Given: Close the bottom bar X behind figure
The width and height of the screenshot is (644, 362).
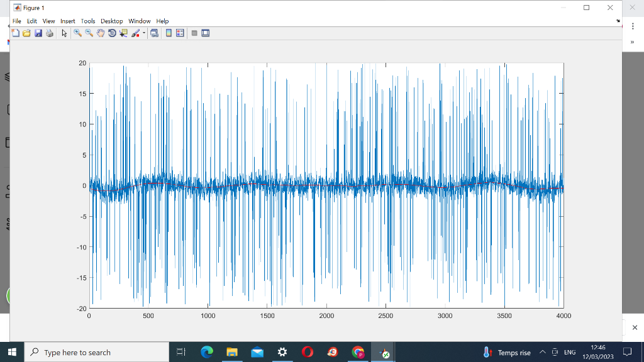Looking at the screenshot, I should [635, 327].
